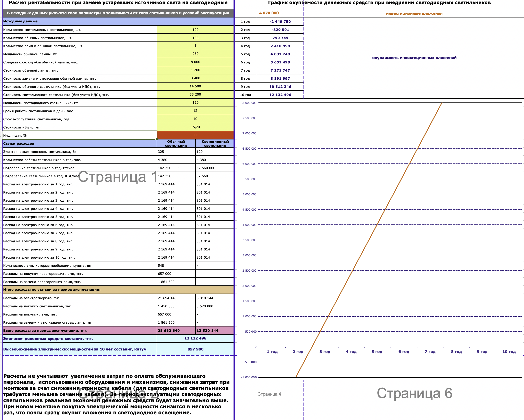Viewport: 524px width, 420px height.
Task: Click the 'Исходные данные' header row
Action: point(118,21)
